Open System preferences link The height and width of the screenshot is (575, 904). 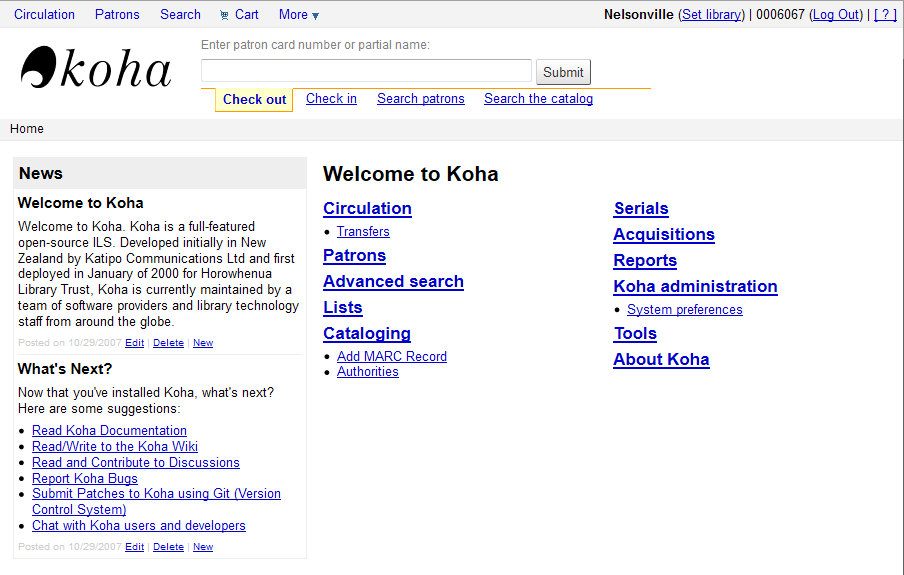coord(684,309)
